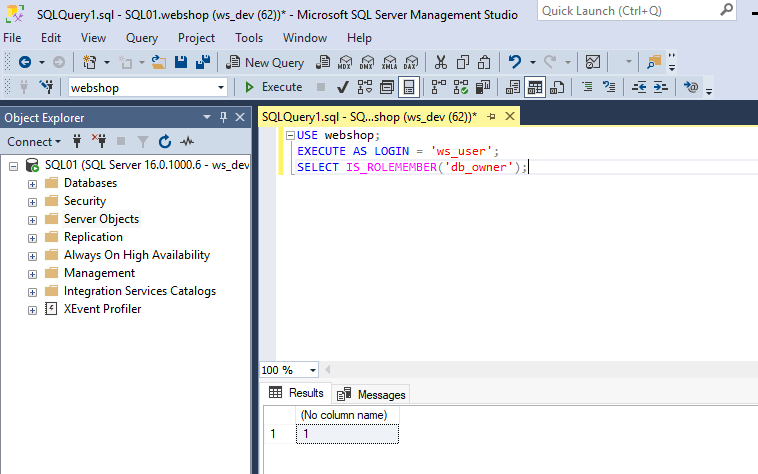Open the webshop database dropdown

point(220,88)
